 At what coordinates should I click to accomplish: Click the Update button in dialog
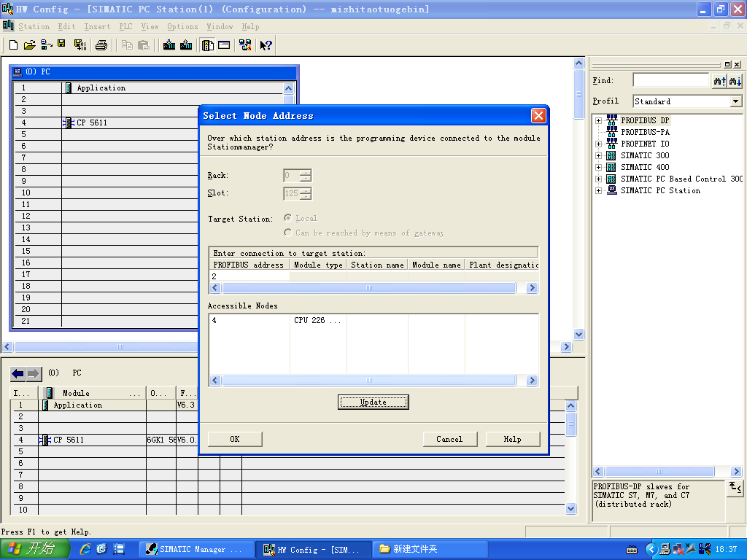coord(373,402)
